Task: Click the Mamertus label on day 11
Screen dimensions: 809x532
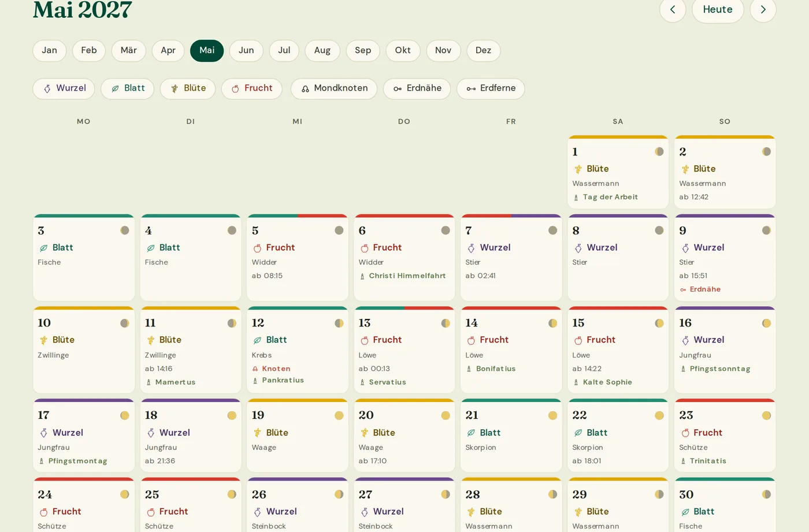Action: 176,382
